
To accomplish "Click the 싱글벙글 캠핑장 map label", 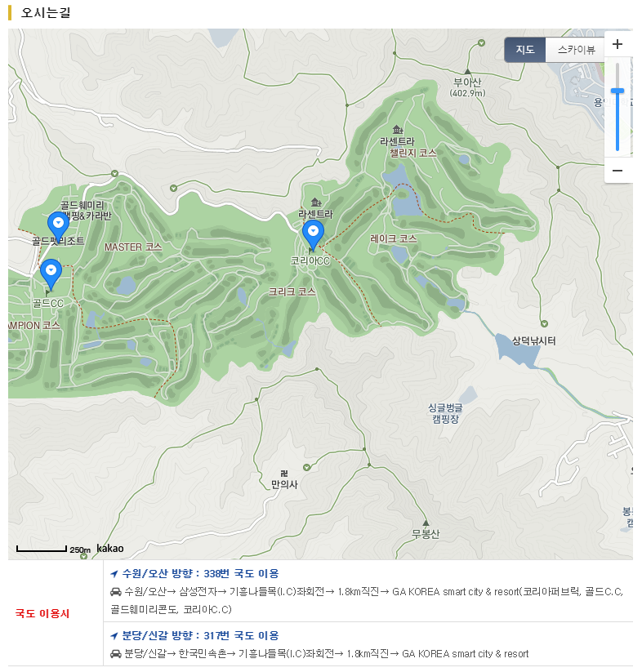I will pos(445,413).
